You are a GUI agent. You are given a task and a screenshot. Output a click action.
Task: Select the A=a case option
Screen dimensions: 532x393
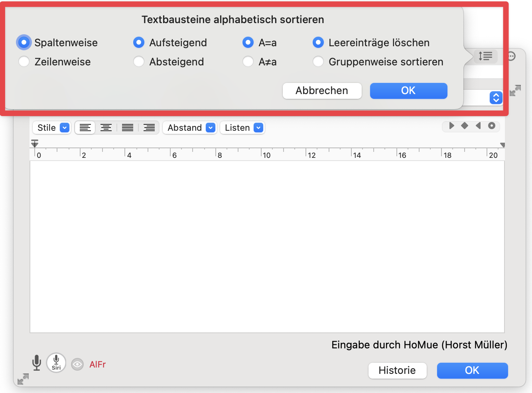point(248,42)
